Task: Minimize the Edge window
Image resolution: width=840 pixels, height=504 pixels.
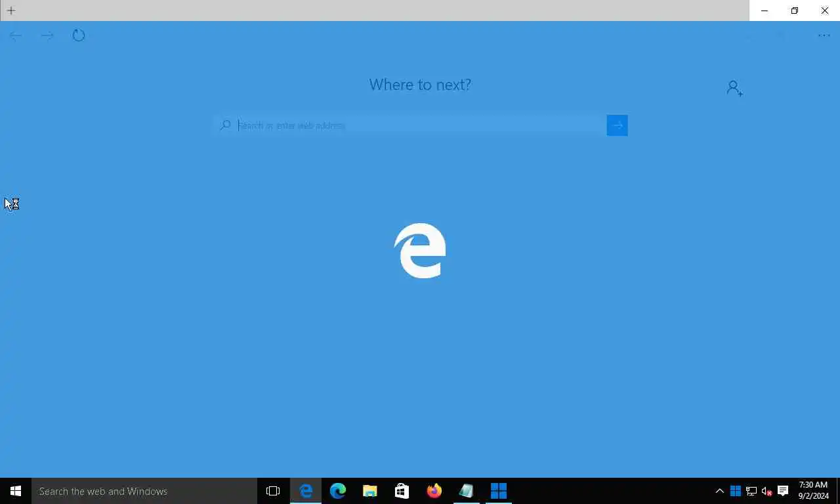Action: click(765, 10)
